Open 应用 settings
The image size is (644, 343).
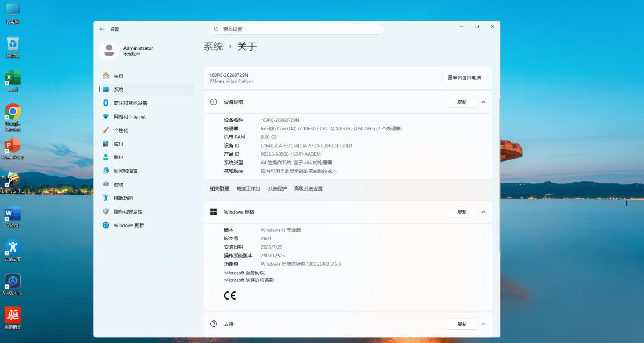(147, 144)
